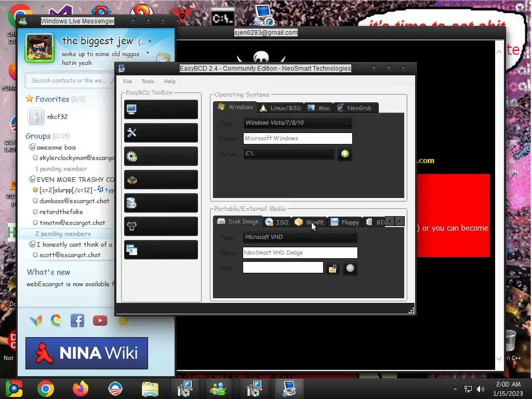This screenshot has width=532, height=399.
Task: Open Chrome from the taskbar
Action: (x=46, y=389)
